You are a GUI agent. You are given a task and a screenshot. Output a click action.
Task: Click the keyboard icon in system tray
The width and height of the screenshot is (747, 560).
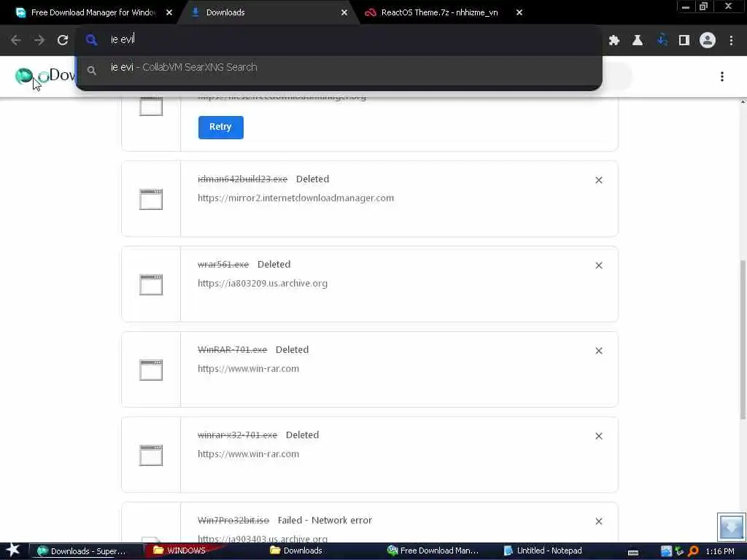point(633,553)
